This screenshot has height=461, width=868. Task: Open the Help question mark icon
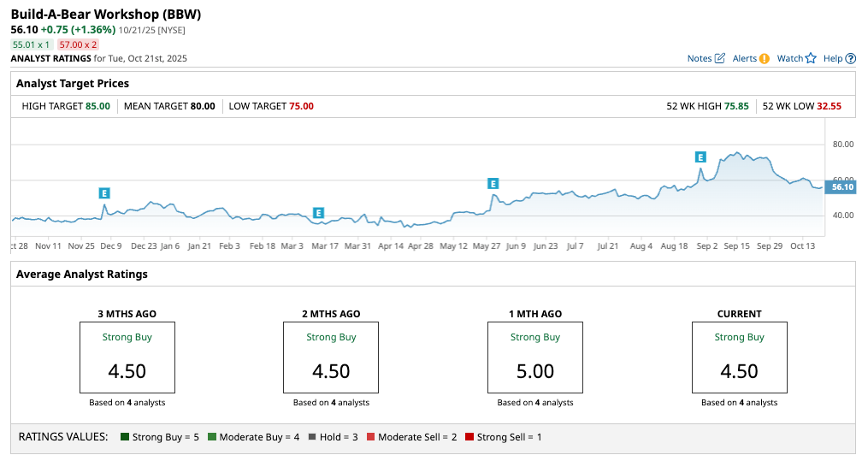(850, 58)
